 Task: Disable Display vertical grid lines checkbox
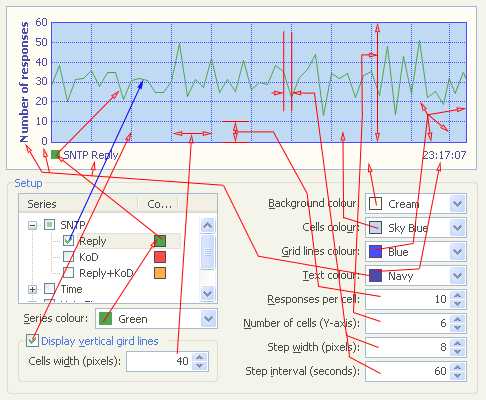coord(32,341)
